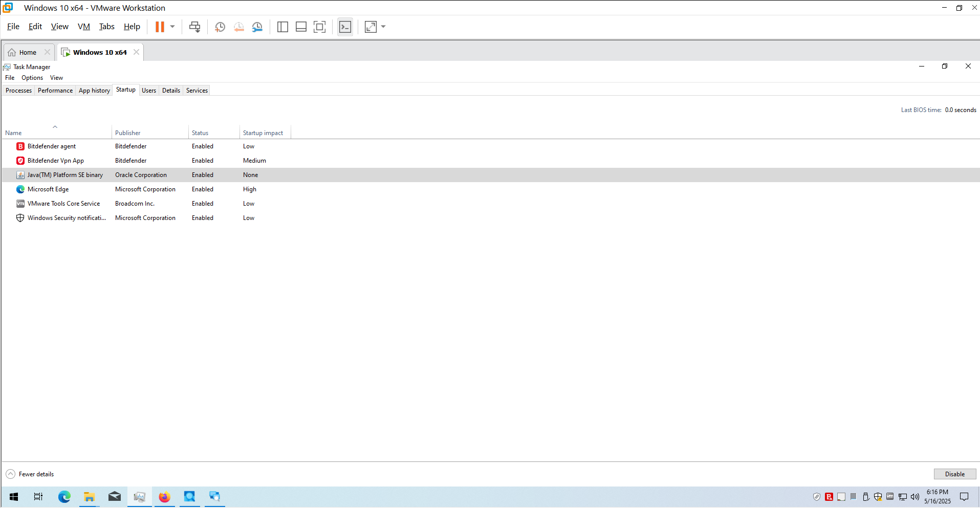This screenshot has width=980, height=508.
Task: Switch to the Users tab
Action: pos(149,91)
